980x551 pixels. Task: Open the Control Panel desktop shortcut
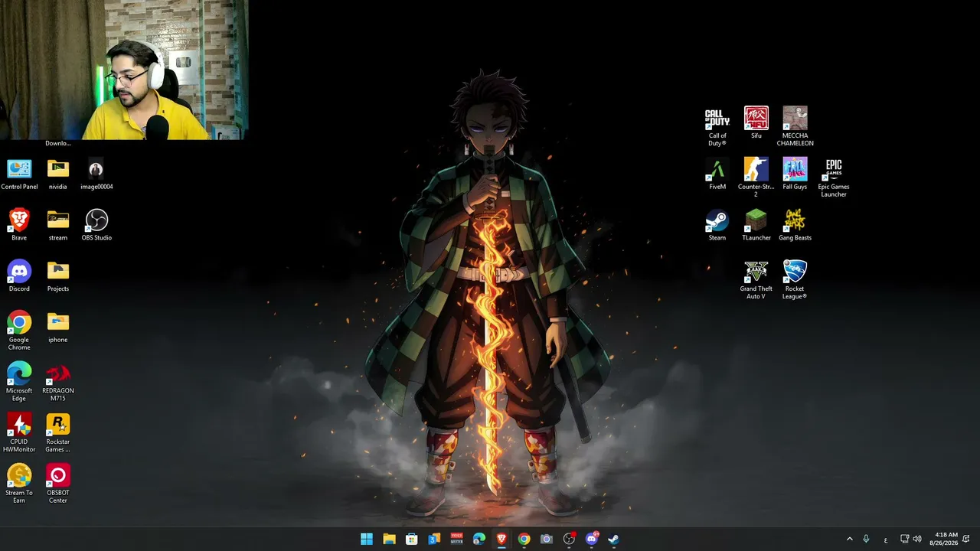tap(19, 174)
